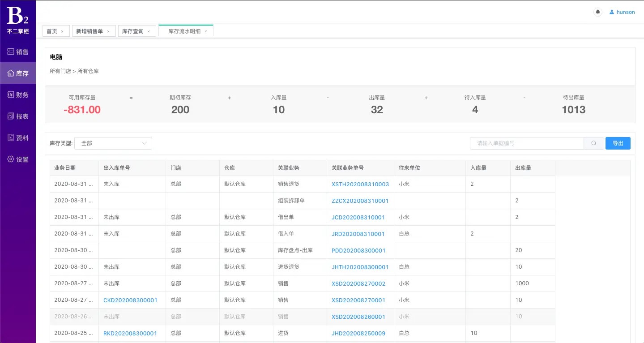Click the search magnifier button
The width and height of the screenshot is (644, 343).
(594, 143)
